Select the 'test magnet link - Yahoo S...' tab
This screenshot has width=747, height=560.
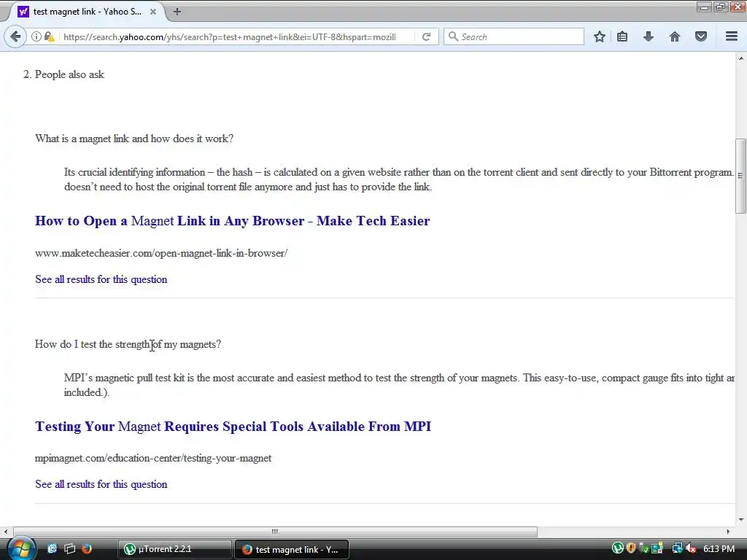point(88,12)
